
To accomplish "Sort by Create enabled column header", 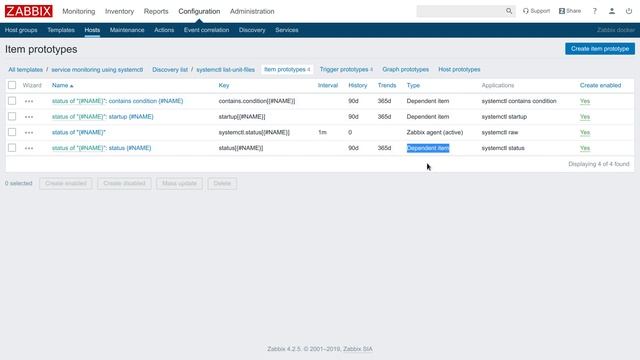I will pyautogui.click(x=600, y=85).
